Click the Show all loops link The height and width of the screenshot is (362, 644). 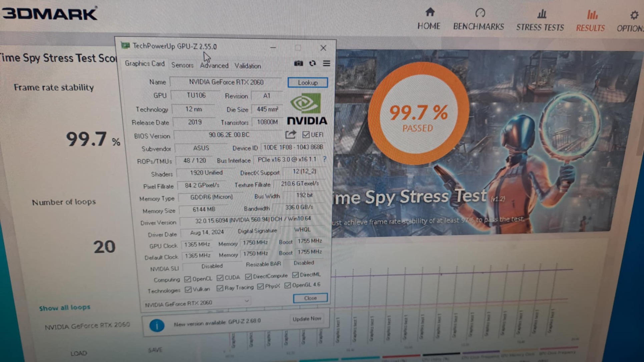pos(65,308)
